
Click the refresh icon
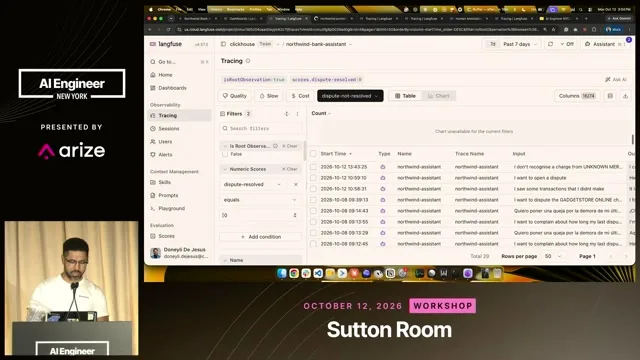coord(551,44)
